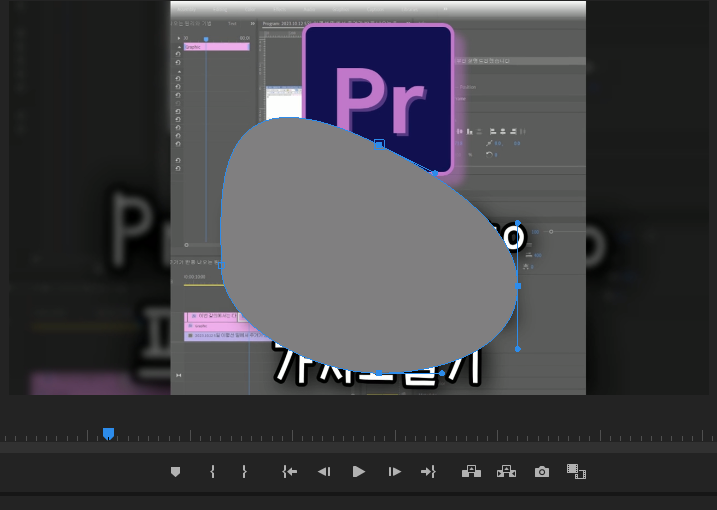Click the upper Bezier handle of right vertex
The image size is (717, 510).
pyautogui.click(x=518, y=223)
